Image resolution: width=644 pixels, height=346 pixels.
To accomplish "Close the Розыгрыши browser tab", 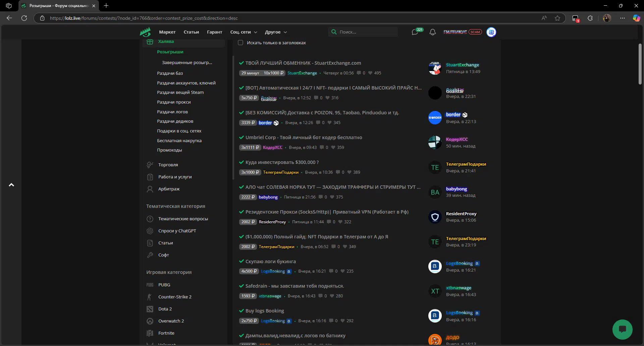I will (94, 6).
